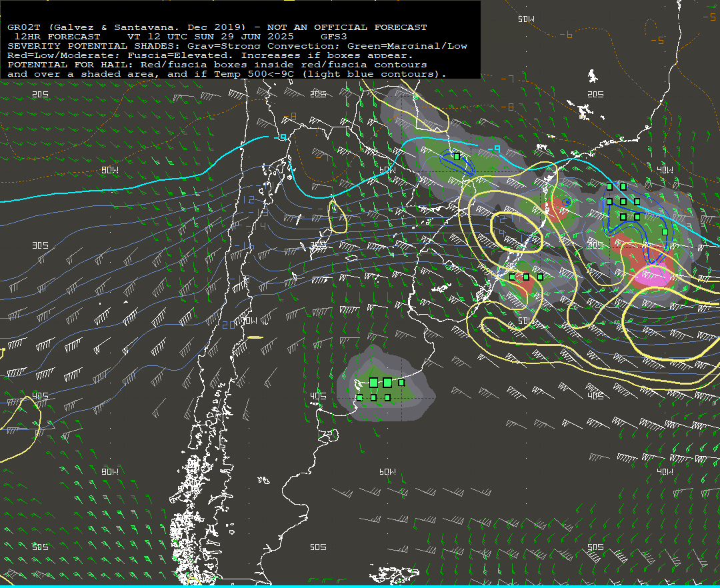Click the '20S' latitude label over the Atlantic
This screenshot has width=720, height=588.
[595, 94]
